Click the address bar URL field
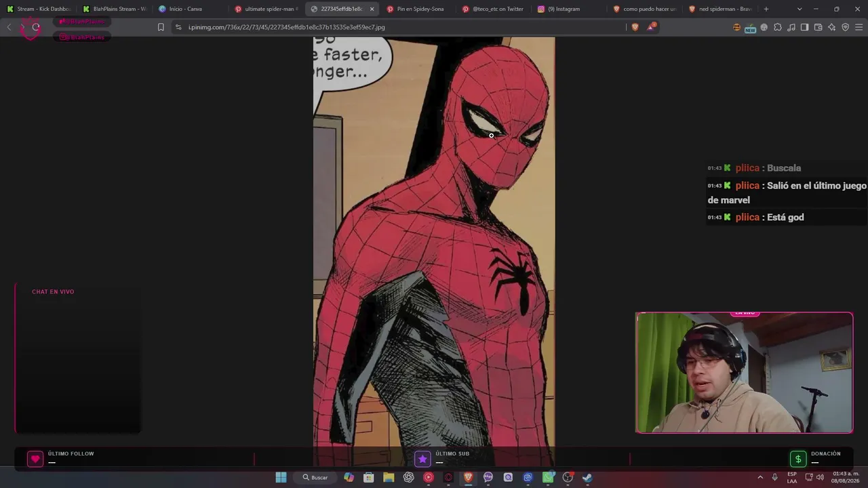 tap(403, 27)
